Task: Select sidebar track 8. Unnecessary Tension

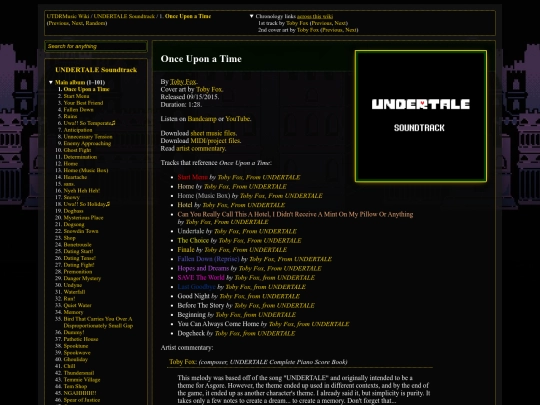Action: (x=88, y=137)
